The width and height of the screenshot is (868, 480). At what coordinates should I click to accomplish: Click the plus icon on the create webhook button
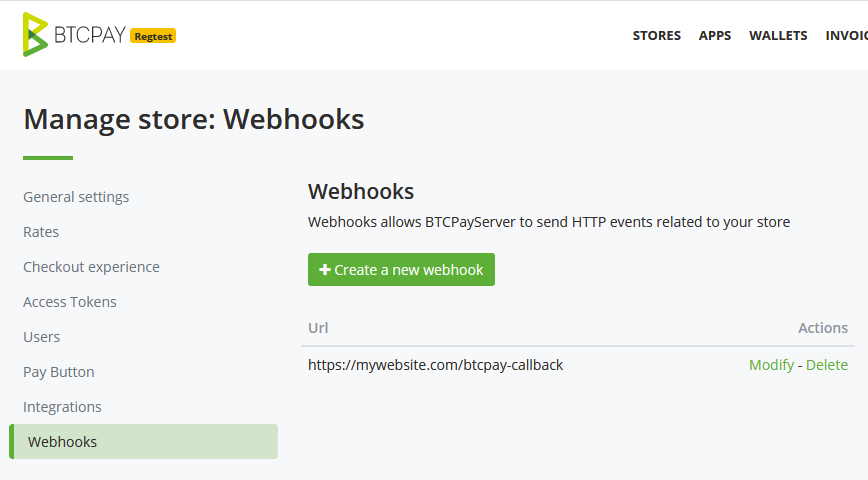325,270
